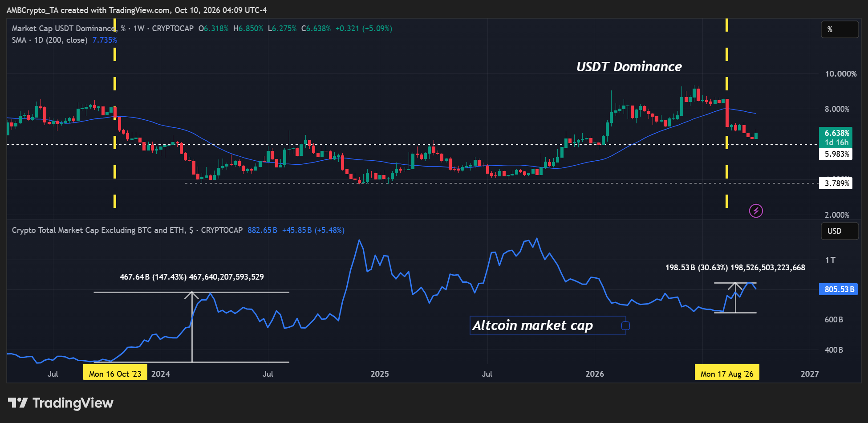Click the 805.53 B price label
Viewport: 868px width, 423px height.
pos(839,289)
